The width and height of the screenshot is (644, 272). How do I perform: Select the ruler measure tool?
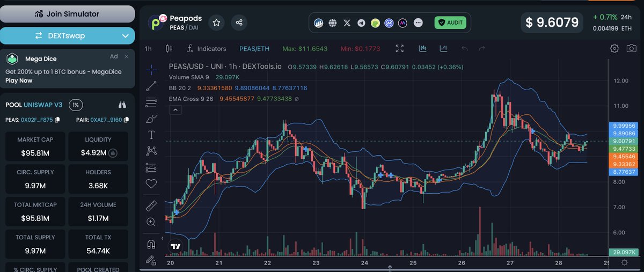tap(151, 205)
